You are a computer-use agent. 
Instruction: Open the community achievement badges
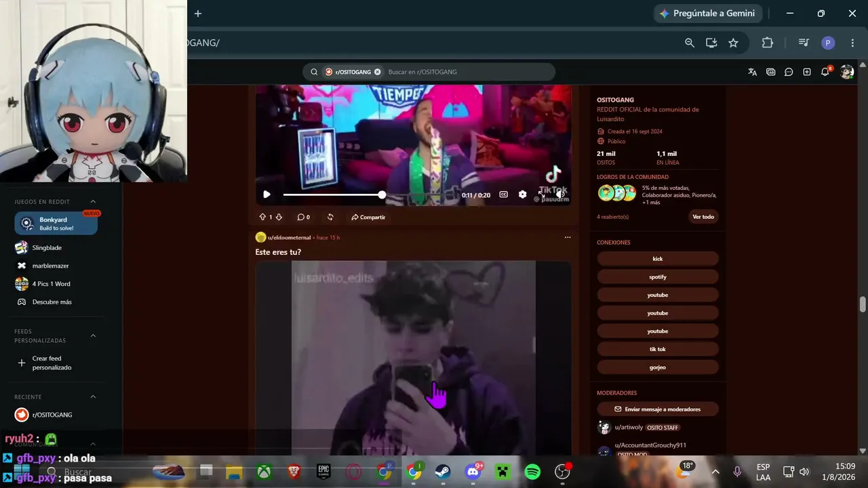[617, 193]
